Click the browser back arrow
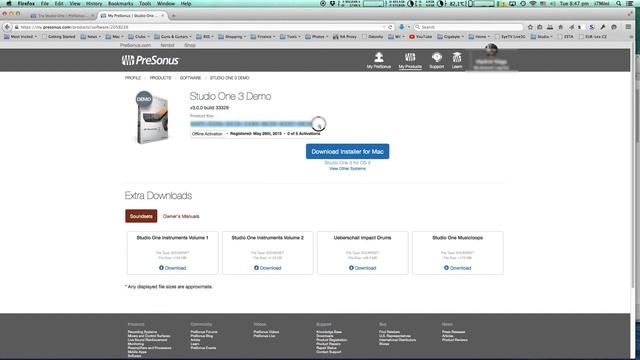640x360 pixels. click(x=7, y=27)
